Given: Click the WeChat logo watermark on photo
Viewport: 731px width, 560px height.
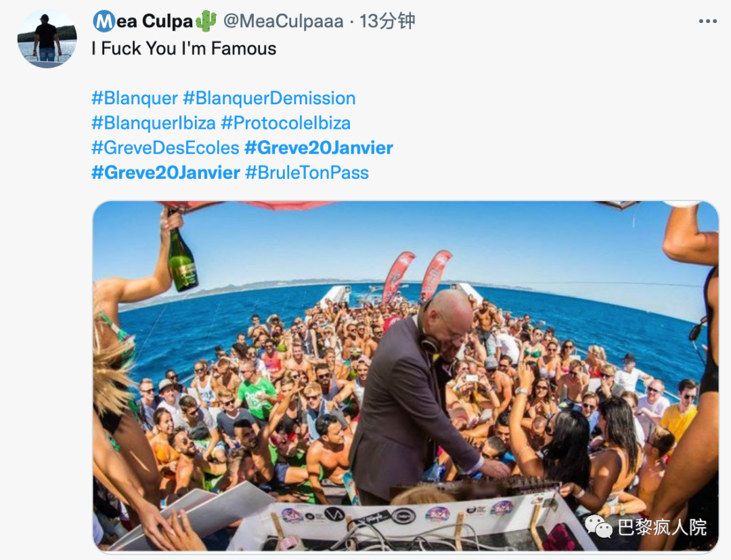Looking at the screenshot, I should [x=598, y=526].
